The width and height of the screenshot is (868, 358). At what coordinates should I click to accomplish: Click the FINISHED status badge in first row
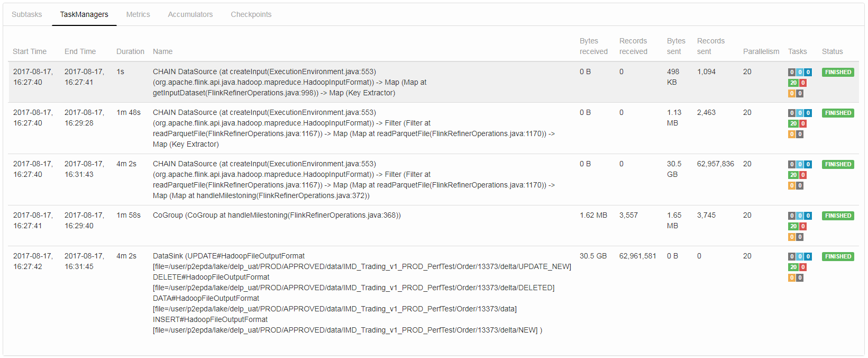[x=838, y=72]
